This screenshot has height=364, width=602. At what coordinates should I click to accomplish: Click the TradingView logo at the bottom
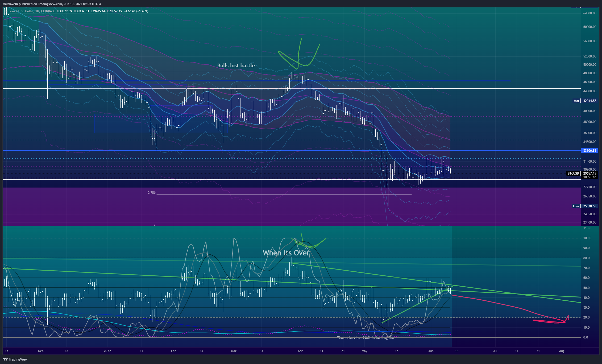click(x=15, y=359)
